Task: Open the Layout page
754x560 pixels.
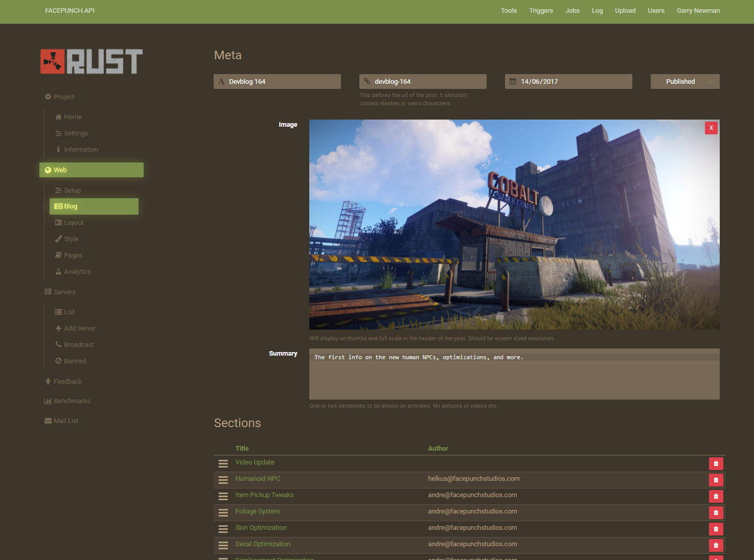Action: coord(70,223)
